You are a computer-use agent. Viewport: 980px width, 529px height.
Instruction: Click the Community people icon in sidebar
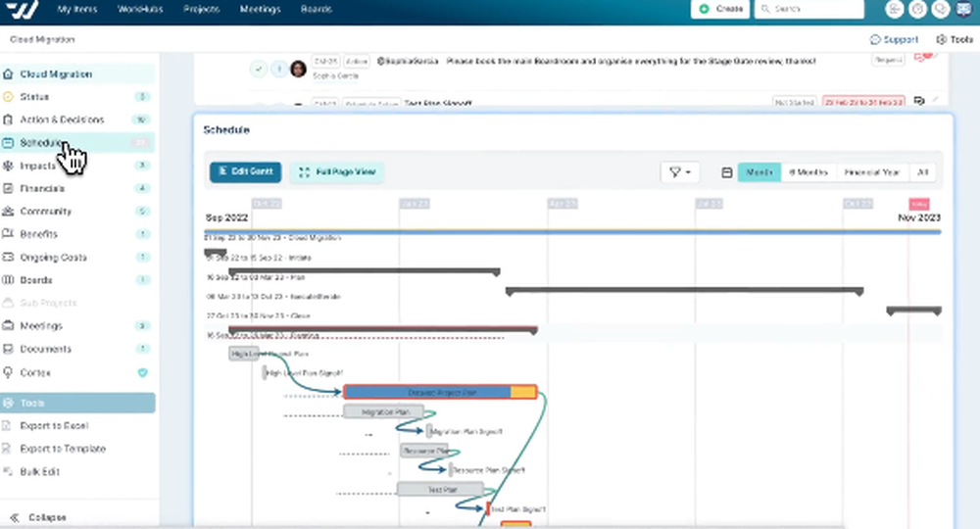[x=8, y=211]
